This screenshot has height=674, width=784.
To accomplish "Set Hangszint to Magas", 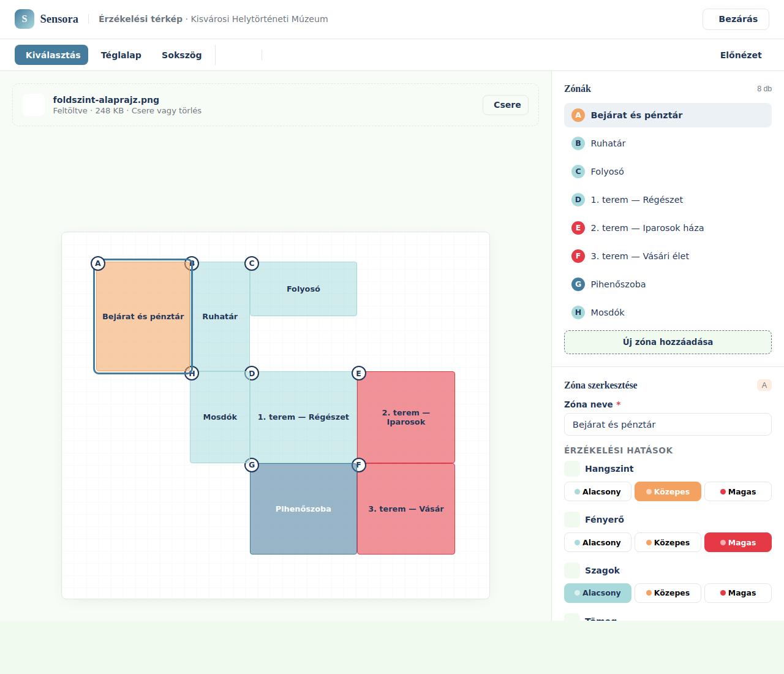I will [x=737, y=491].
